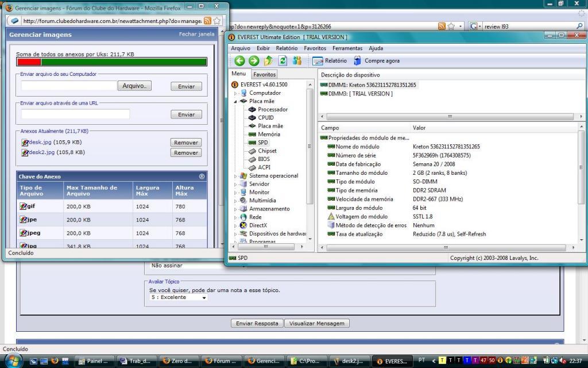Click Enviar next to computer file field
This screenshot has width=588, height=368.
[187, 86]
